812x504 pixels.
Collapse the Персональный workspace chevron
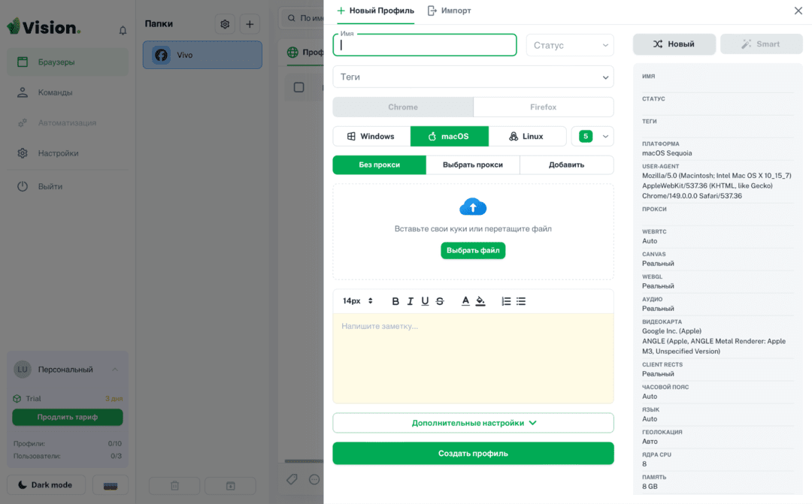(115, 370)
